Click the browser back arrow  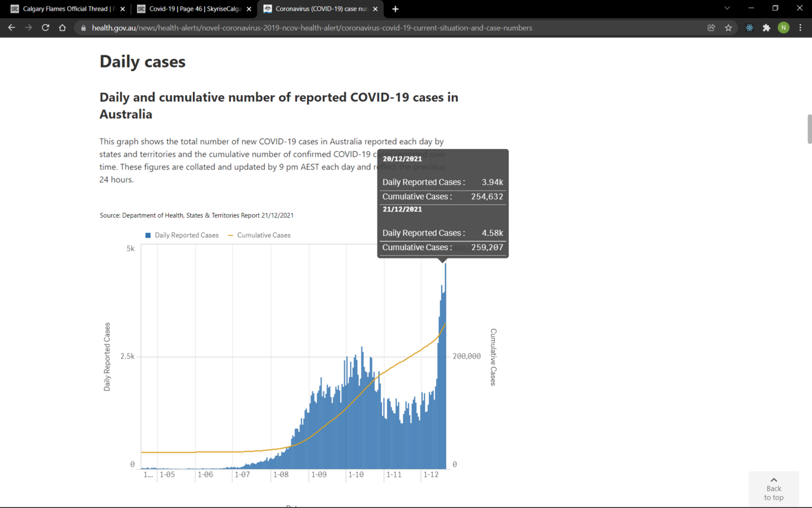coord(11,28)
